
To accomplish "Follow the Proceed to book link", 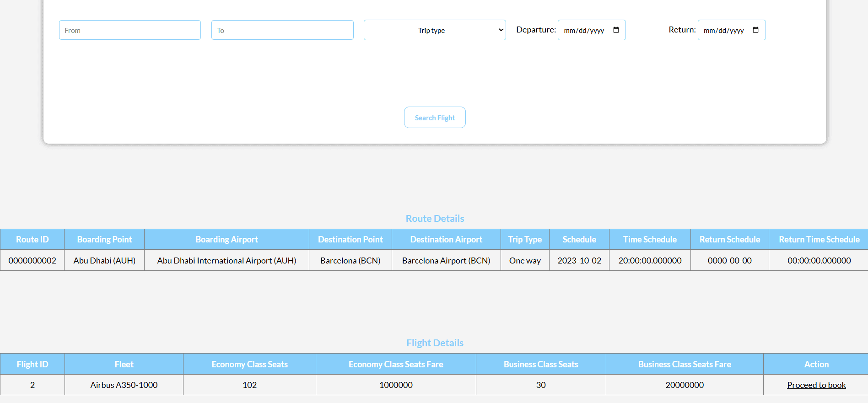I will [x=816, y=385].
